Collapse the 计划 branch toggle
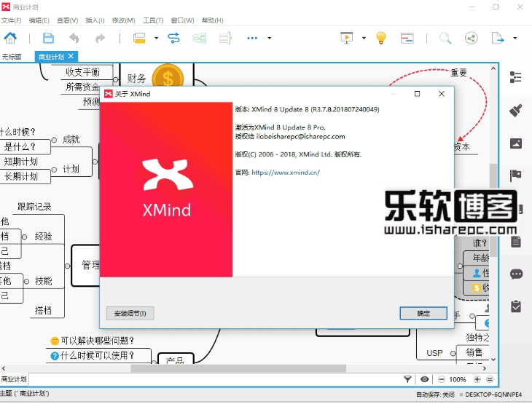This screenshot has height=404, width=532. [54, 170]
